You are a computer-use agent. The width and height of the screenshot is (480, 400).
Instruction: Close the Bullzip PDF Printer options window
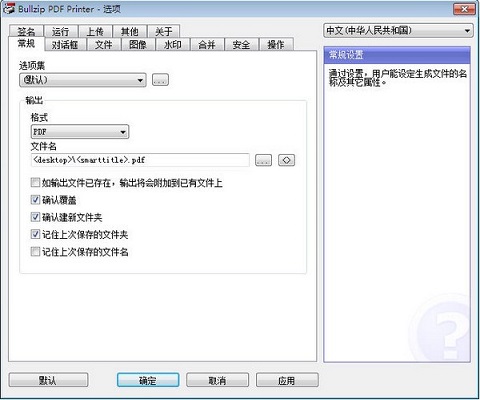click(464, 9)
